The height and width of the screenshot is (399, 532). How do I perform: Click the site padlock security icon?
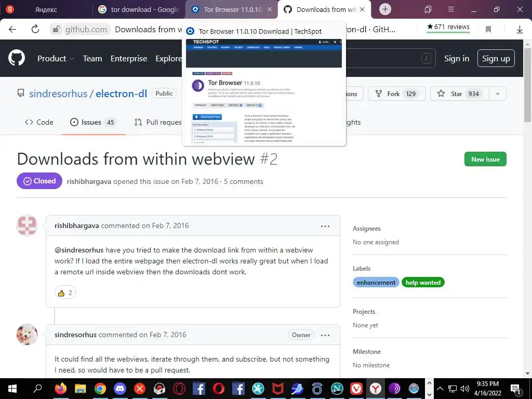click(x=56, y=30)
